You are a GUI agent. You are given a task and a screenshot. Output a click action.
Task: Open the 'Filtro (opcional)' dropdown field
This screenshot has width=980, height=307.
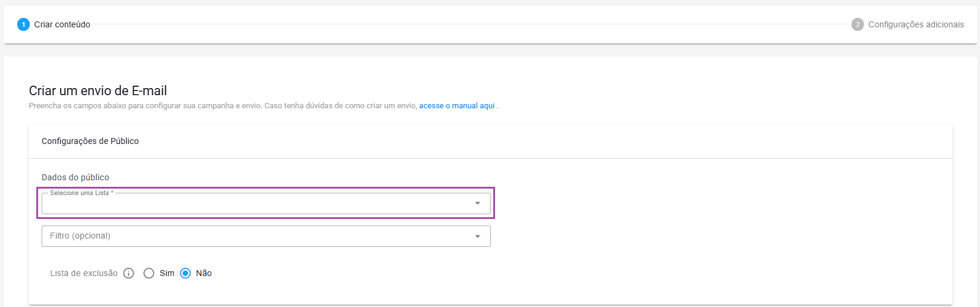click(256, 236)
